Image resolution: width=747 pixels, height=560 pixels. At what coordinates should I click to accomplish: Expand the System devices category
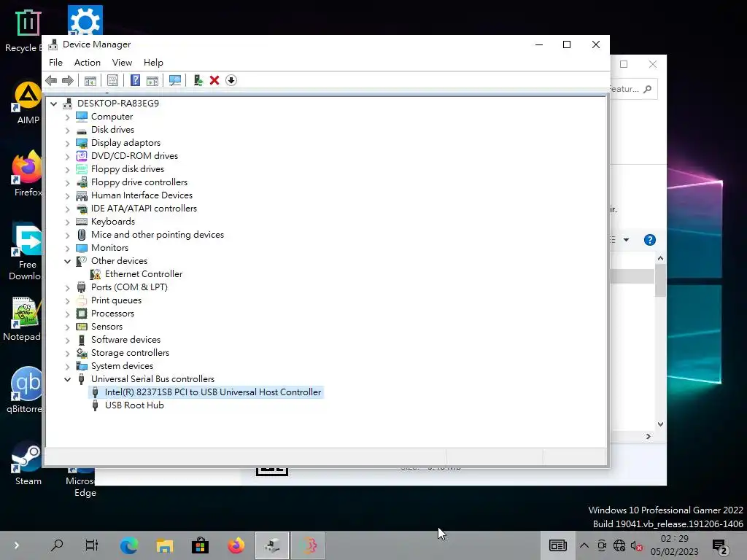pos(67,366)
